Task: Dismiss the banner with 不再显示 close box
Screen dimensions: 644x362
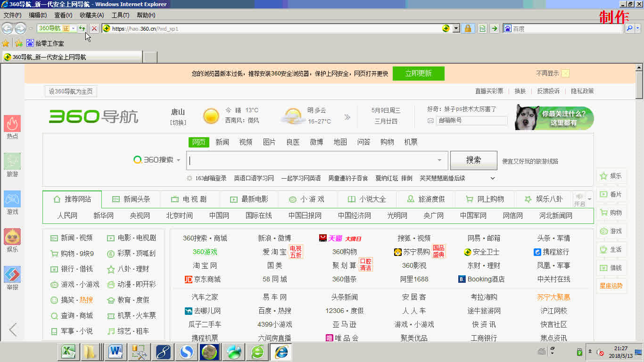Action: click(x=565, y=74)
